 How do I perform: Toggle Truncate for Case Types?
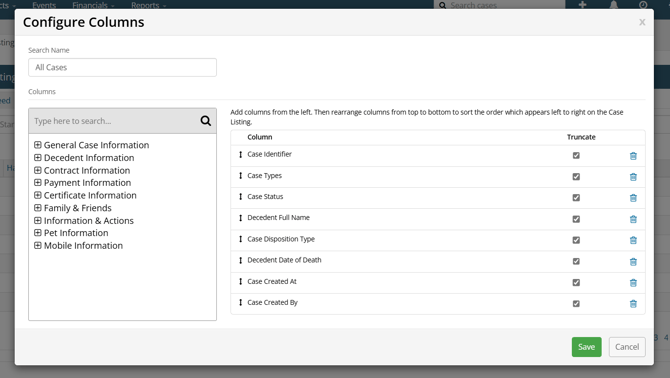tap(576, 176)
